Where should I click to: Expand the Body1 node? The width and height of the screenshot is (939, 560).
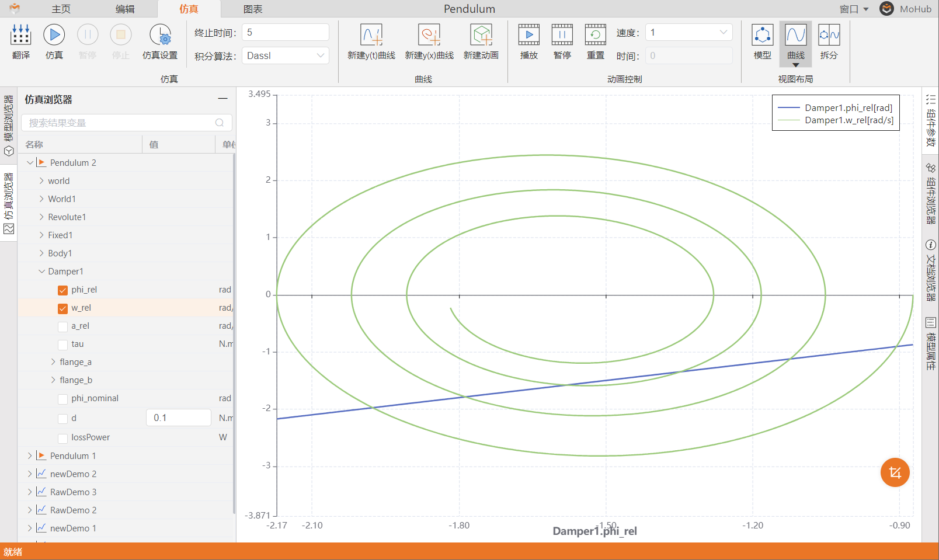pos(41,253)
